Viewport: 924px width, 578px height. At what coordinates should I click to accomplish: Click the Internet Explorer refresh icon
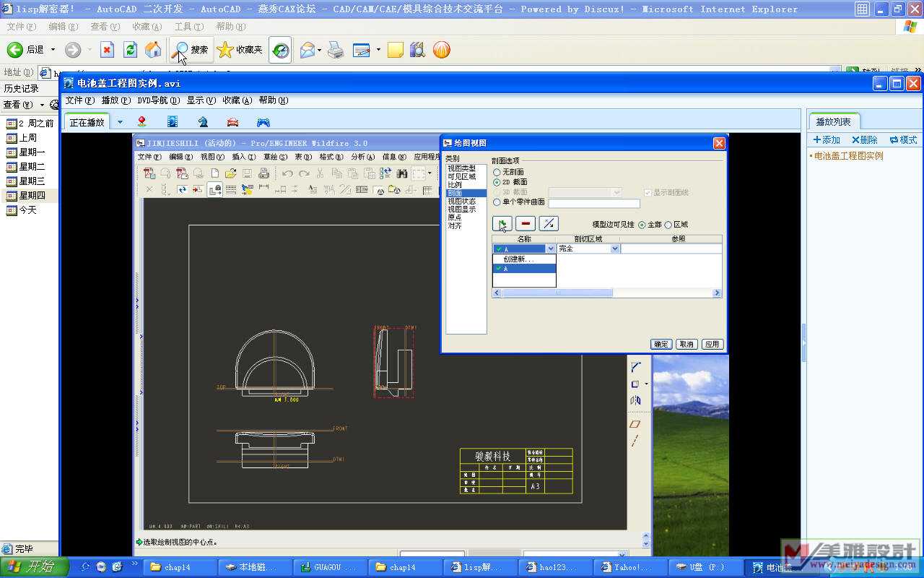click(x=131, y=50)
